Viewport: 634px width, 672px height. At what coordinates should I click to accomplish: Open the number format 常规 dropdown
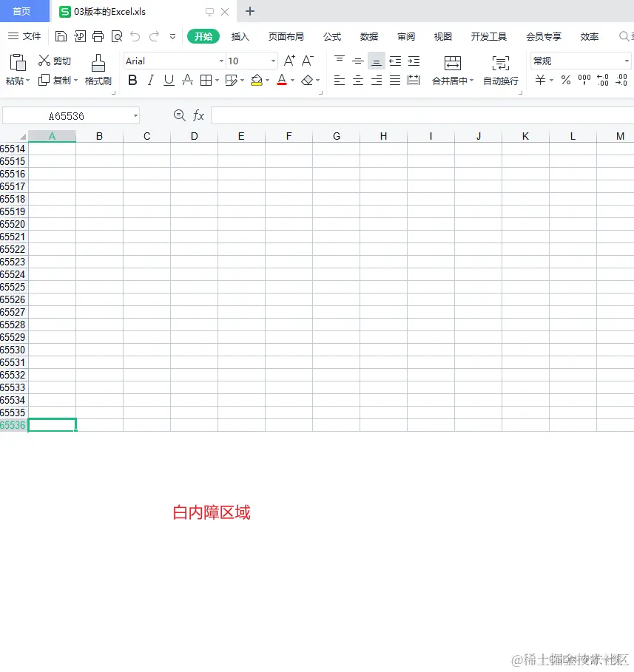coord(627,61)
